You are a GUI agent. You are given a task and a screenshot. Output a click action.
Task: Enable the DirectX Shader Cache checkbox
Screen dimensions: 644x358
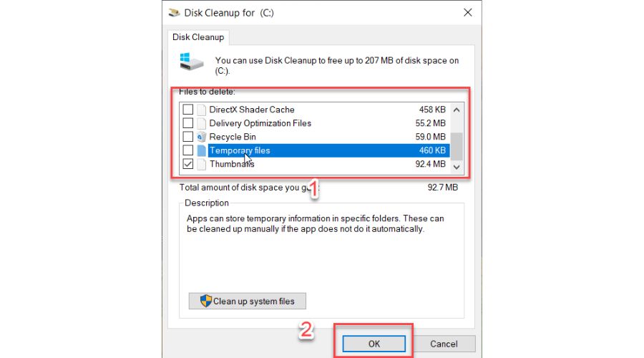188,110
